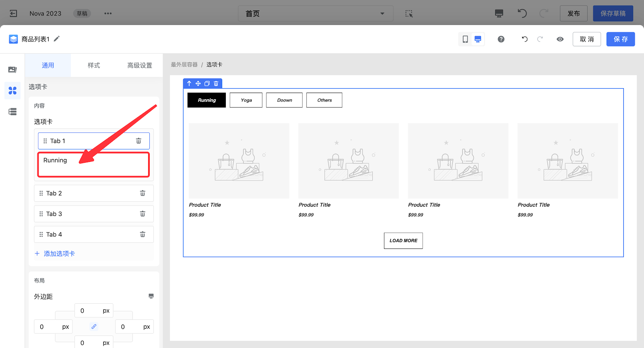The height and width of the screenshot is (348, 644).
Task: Open the 高级设置 tab
Action: pyautogui.click(x=140, y=65)
